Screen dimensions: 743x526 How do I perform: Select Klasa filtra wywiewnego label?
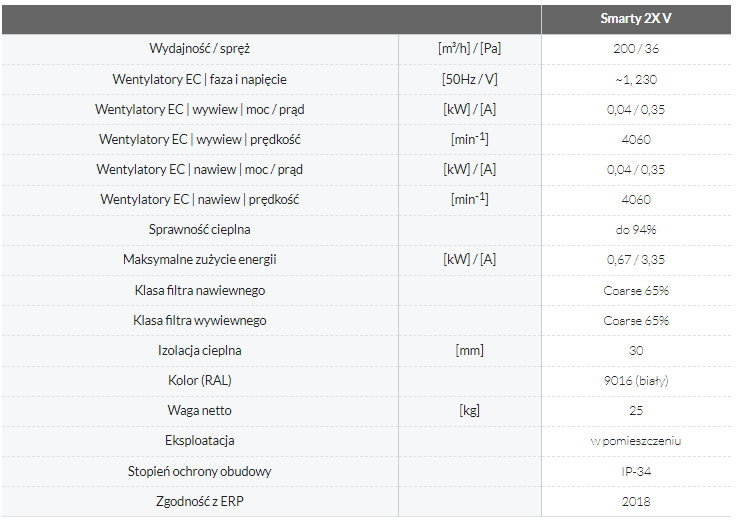199,320
